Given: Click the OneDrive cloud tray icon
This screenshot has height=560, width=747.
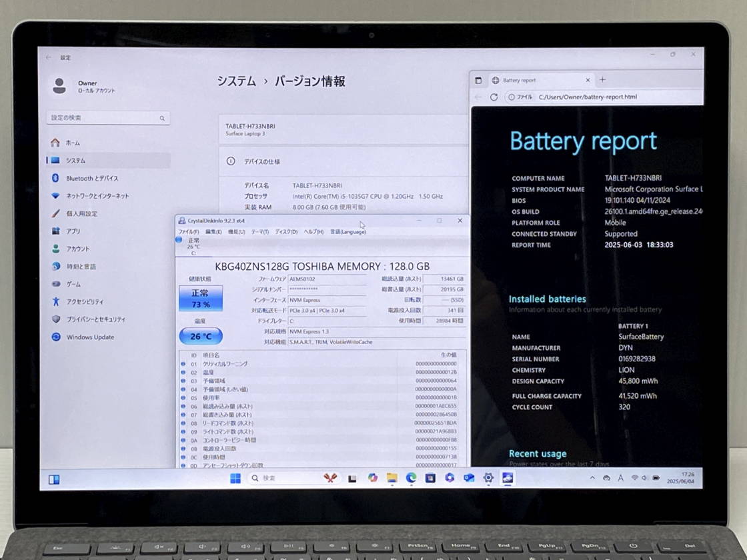Looking at the screenshot, I should click(x=606, y=477).
